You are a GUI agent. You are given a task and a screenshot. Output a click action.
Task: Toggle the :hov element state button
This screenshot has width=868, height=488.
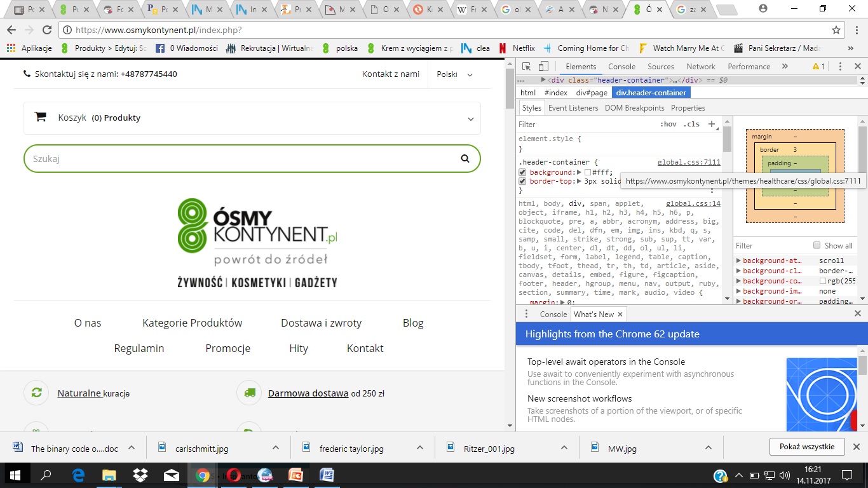click(668, 125)
